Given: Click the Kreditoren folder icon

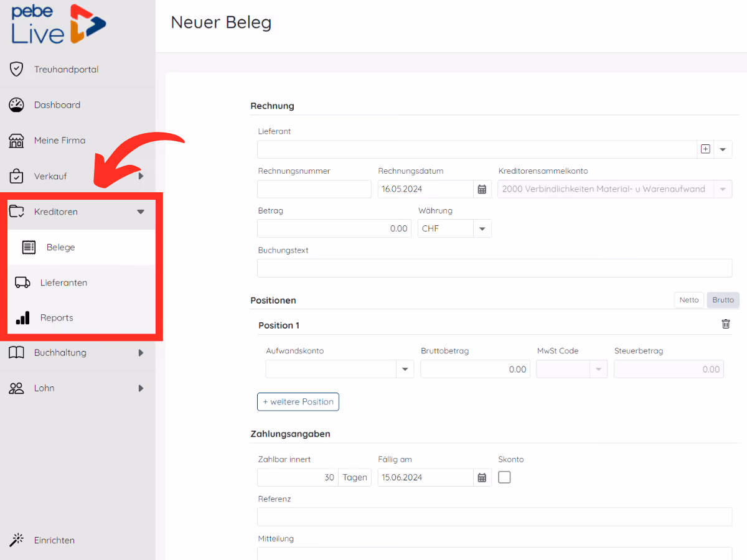Looking at the screenshot, I should coord(16,212).
